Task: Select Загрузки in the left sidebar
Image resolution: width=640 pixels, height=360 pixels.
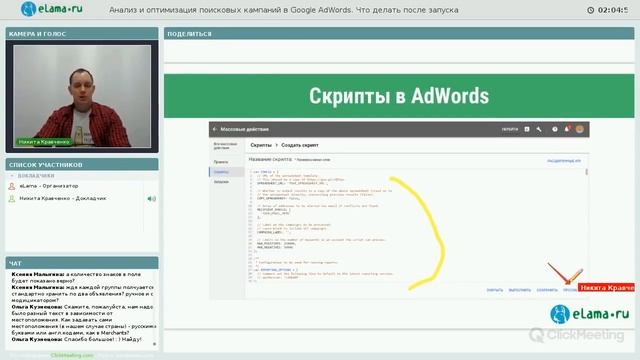Action: 221,182
